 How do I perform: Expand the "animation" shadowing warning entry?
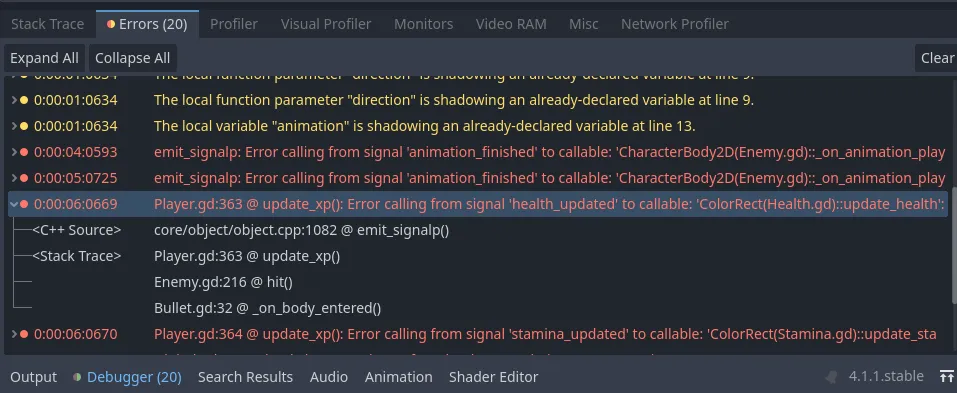pos(15,126)
